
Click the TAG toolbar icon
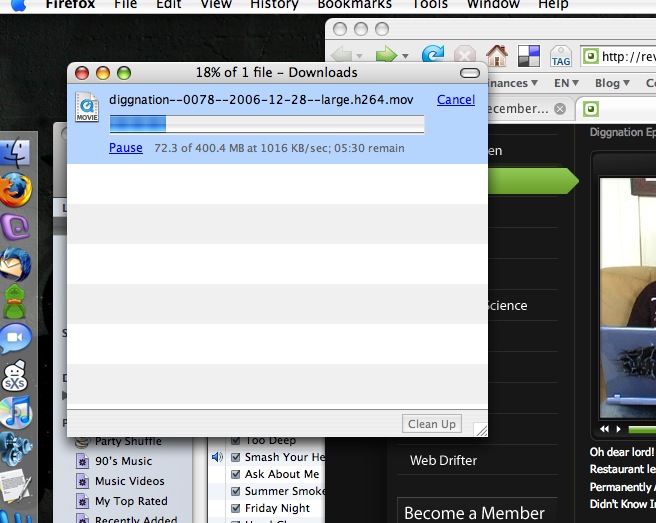[x=561, y=56]
